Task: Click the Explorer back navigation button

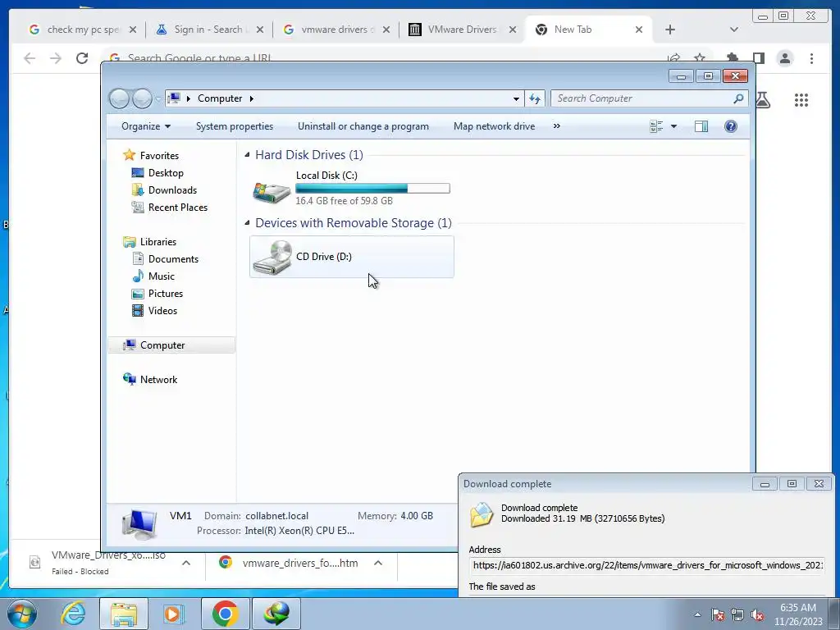Action: pos(119,98)
